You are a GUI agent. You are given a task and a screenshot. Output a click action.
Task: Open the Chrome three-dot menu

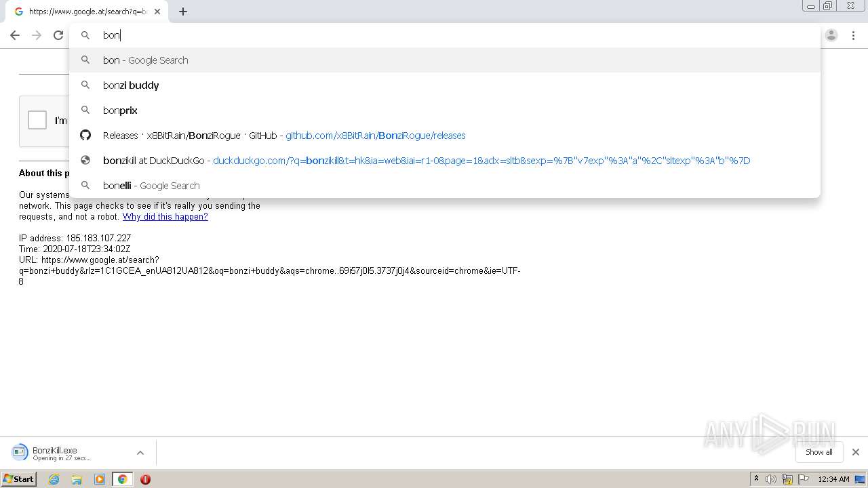pyautogui.click(x=853, y=35)
